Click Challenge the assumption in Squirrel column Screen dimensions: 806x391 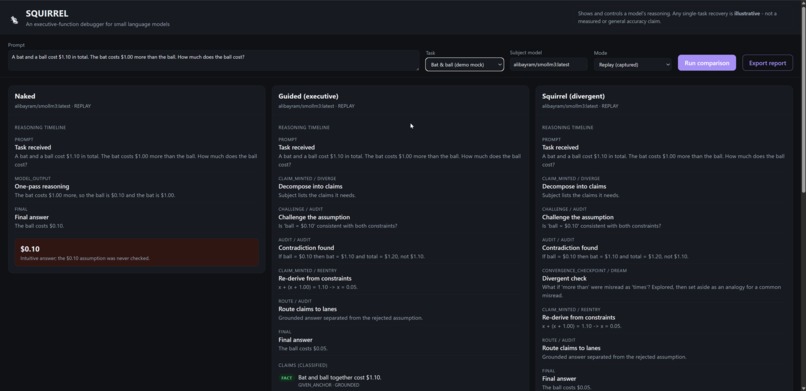click(x=578, y=217)
